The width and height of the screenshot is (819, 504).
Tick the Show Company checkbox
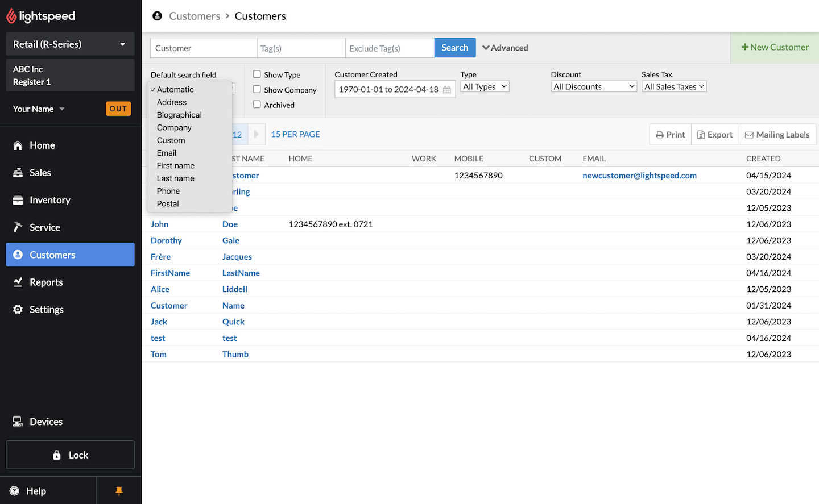pyautogui.click(x=257, y=89)
